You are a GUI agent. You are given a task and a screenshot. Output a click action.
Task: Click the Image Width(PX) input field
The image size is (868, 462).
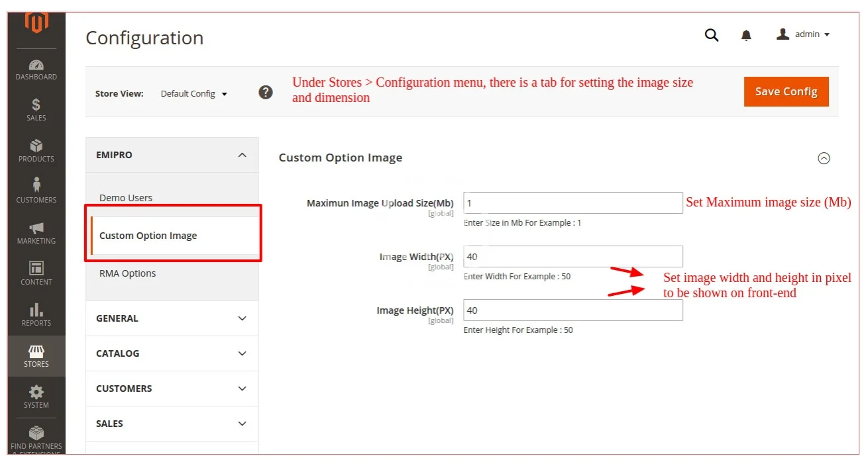(572, 257)
